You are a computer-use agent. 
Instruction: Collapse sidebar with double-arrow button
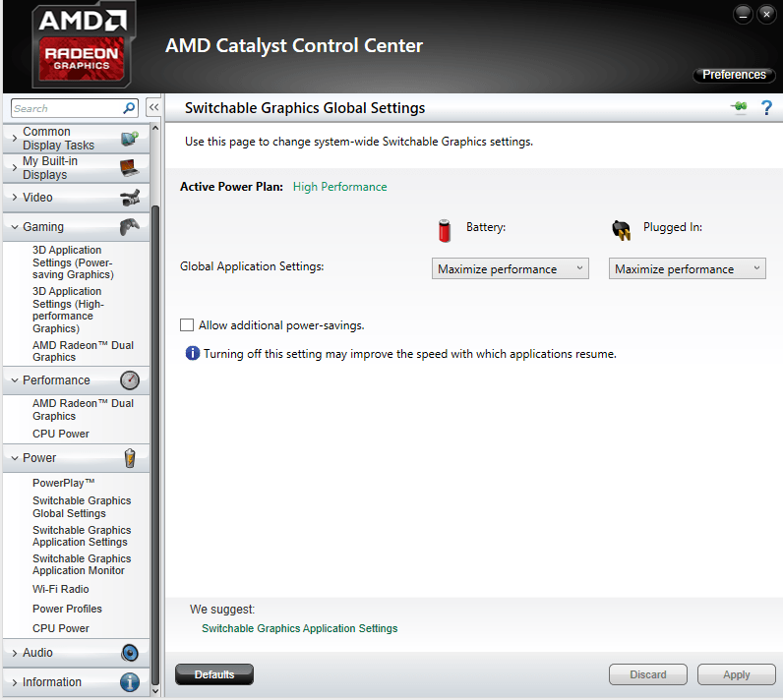coord(153,107)
